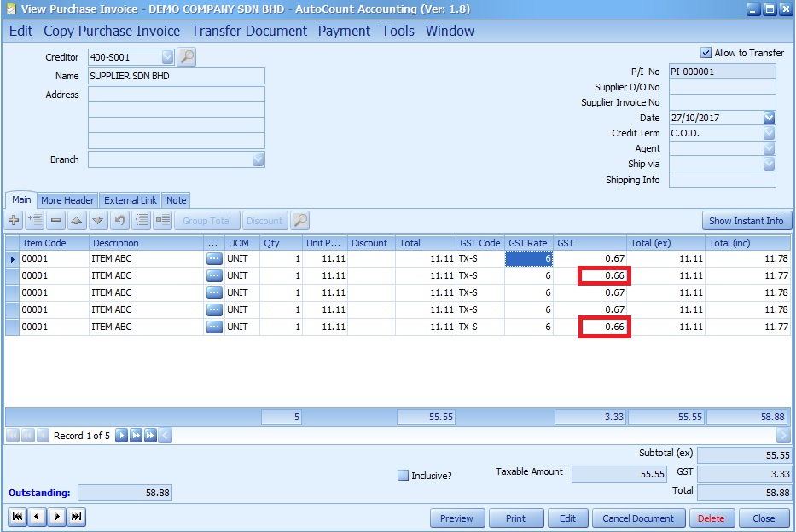The width and height of the screenshot is (796, 532).
Task: Click the move row down arrow icon
Action: pos(98,221)
